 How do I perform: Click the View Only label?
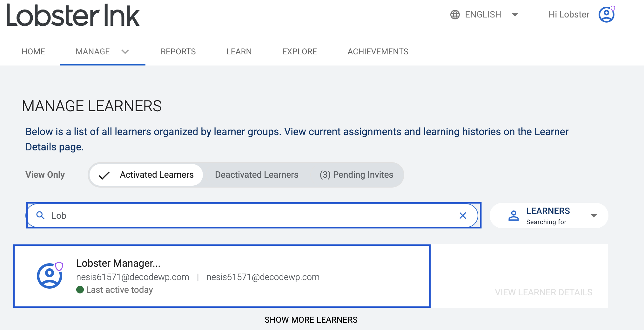coord(45,175)
